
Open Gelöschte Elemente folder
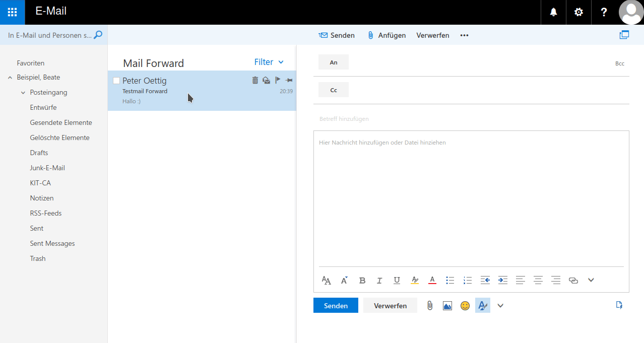point(60,138)
